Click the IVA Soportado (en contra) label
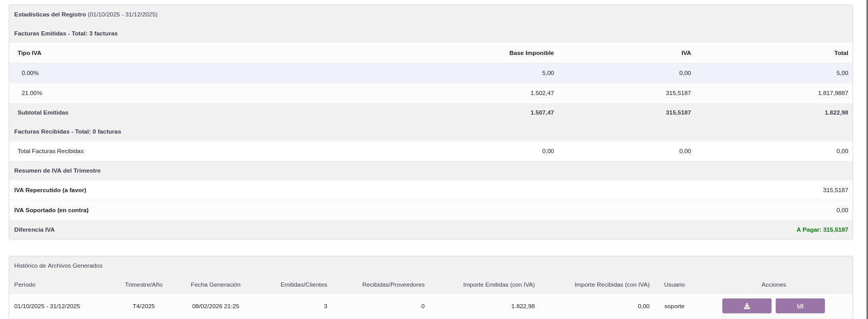868x319 pixels. coord(51,210)
